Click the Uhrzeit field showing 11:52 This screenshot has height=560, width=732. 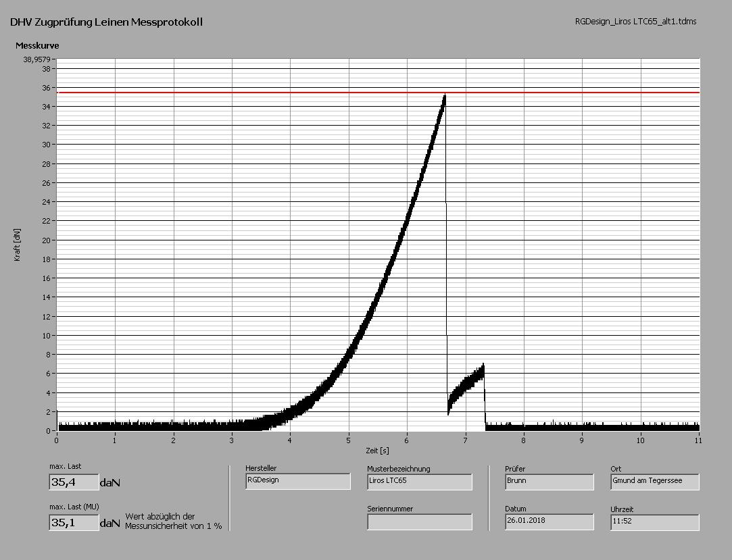click(654, 521)
